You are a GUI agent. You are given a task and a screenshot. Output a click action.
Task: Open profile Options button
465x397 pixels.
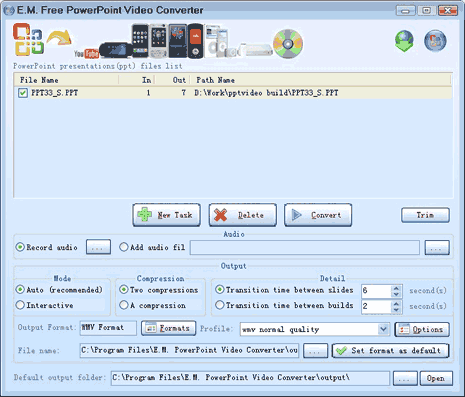pyautogui.click(x=422, y=329)
